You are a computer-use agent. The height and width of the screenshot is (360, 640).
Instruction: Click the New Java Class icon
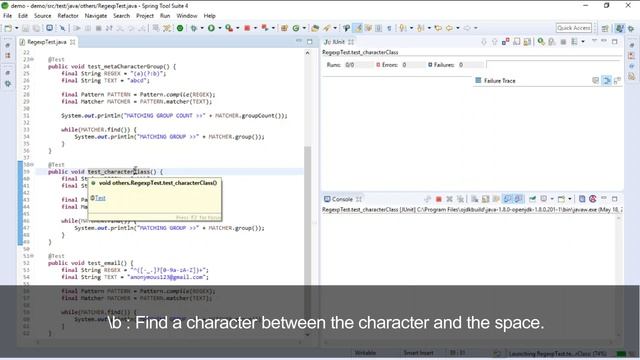click(296, 28)
